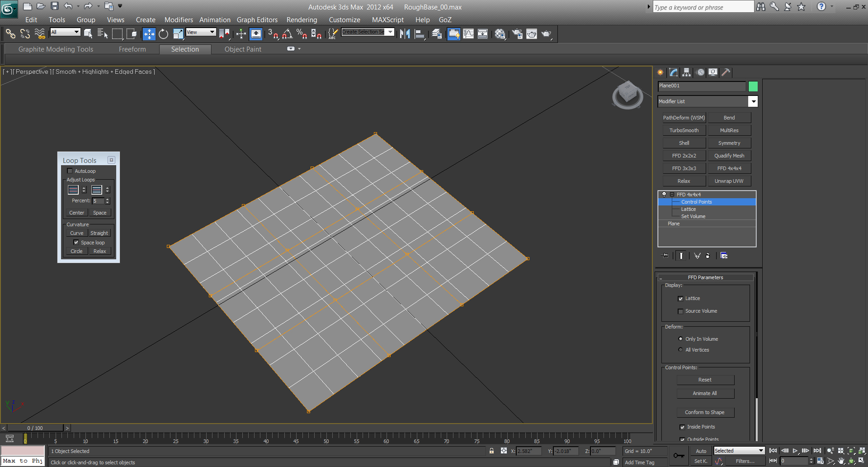Open the MAXScript menu
The image size is (868, 467).
(388, 20)
